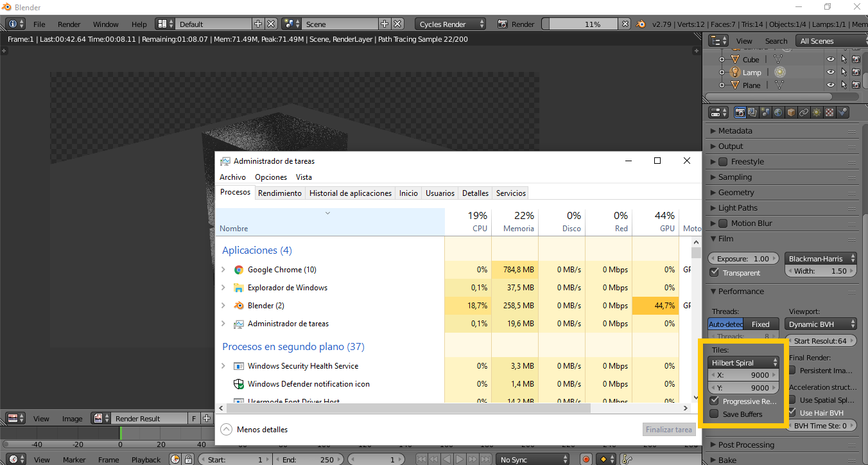868x465 pixels.
Task: Click Finalizar tarea button
Action: pyautogui.click(x=669, y=430)
